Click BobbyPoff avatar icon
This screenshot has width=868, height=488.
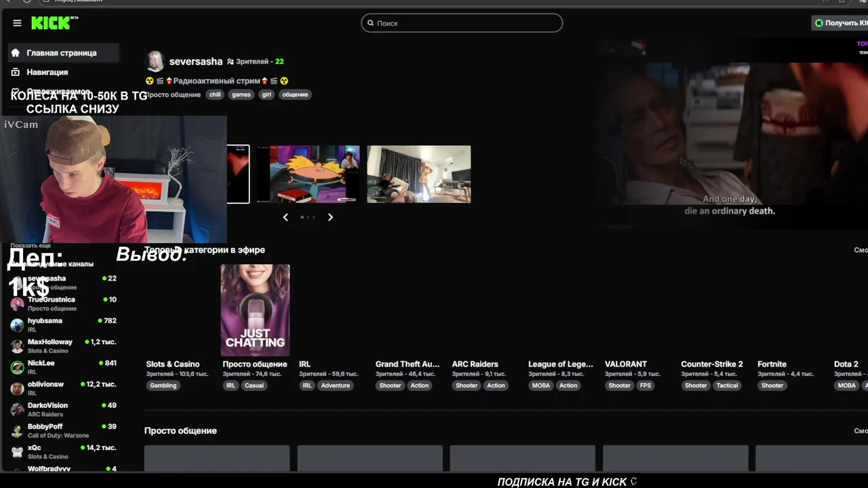click(x=17, y=431)
